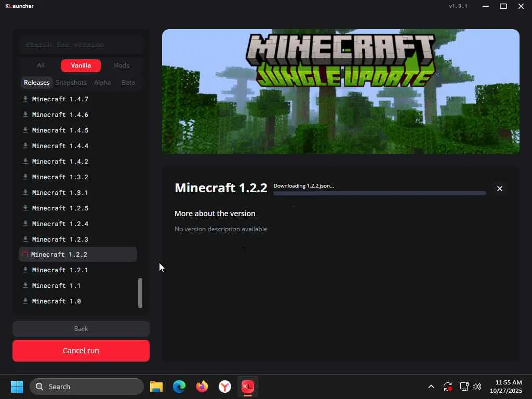Click the version list scrollbar thumb
Screen dimensions: 532x399
tap(140, 293)
